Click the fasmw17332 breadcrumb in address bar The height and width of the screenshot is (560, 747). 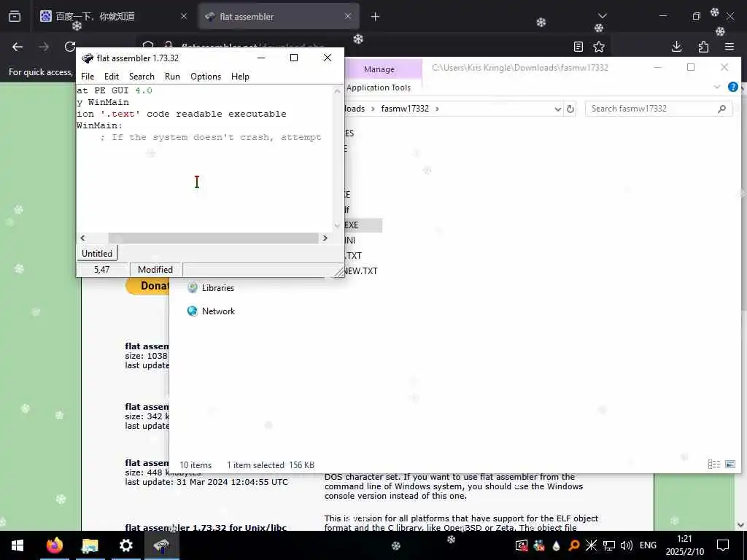(405, 109)
